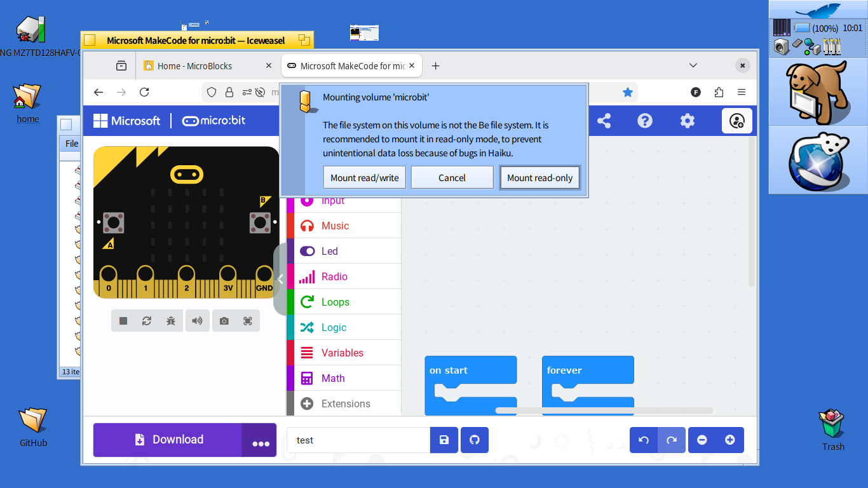Open the Help question mark menu
Viewport: 868px width, 488px height.
(x=645, y=121)
